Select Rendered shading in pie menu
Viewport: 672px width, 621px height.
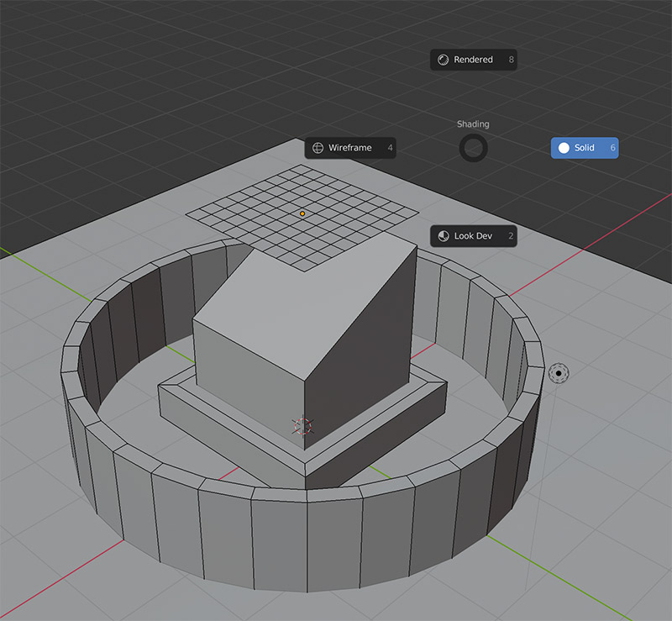coord(473,60)
